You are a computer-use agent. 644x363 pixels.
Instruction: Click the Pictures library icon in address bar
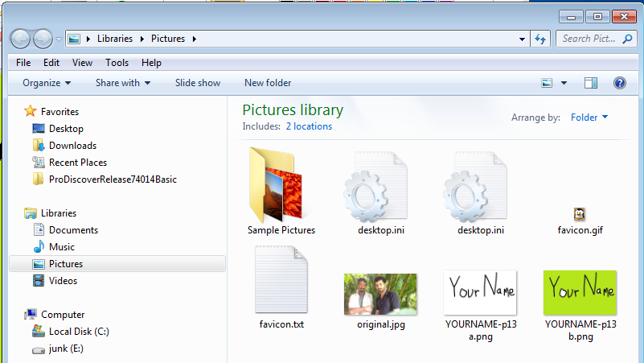click(x=74, y=39)
